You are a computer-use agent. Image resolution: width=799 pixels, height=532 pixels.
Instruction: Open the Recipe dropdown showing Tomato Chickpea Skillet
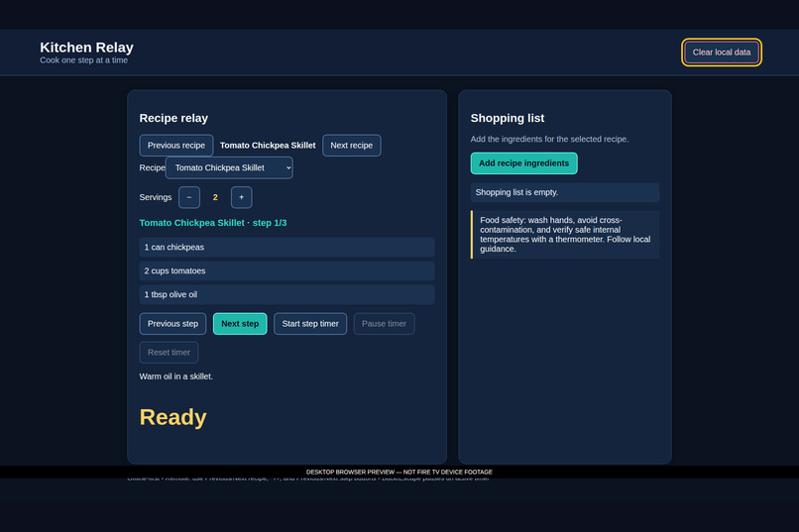coord(229,168)
